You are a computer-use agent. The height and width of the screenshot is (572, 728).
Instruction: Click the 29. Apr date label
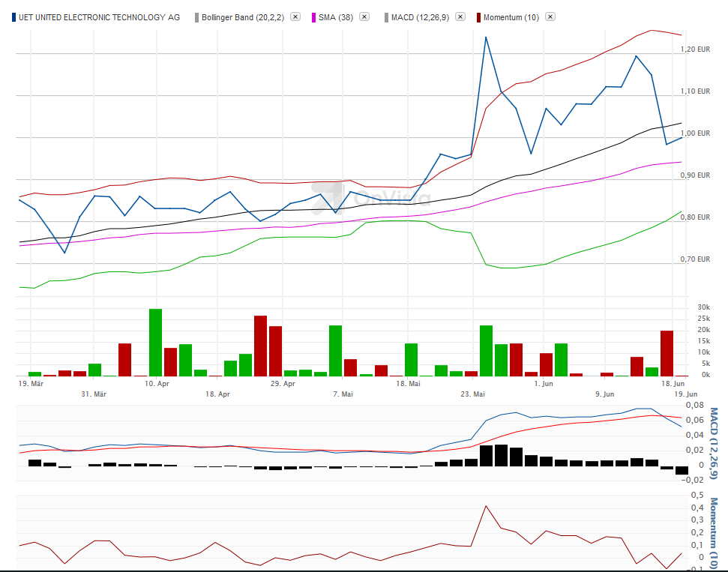click(283, 384)
